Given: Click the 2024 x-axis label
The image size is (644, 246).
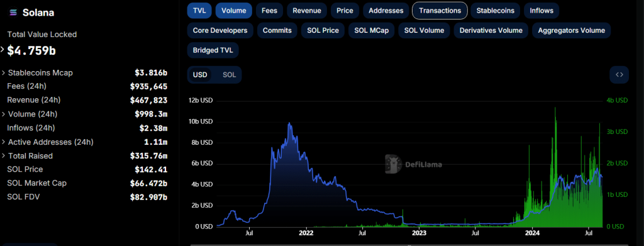Looking at the screenshot, I should click(532, 233).
